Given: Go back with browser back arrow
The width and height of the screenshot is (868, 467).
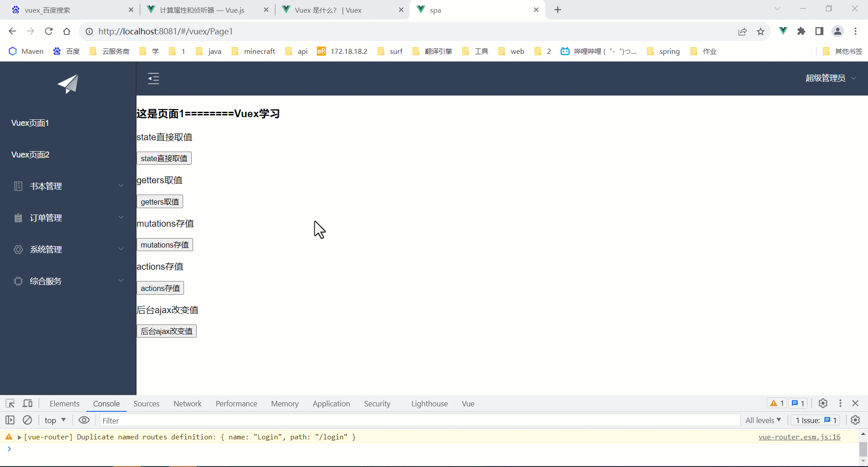Looking at the screenshot, I should [x=12, y=31].
